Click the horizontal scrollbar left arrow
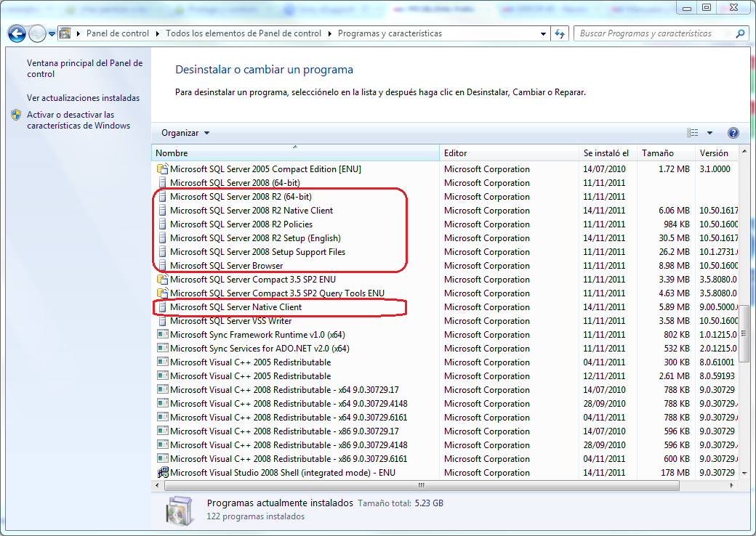The image size is (756, 536). [157, 485]
